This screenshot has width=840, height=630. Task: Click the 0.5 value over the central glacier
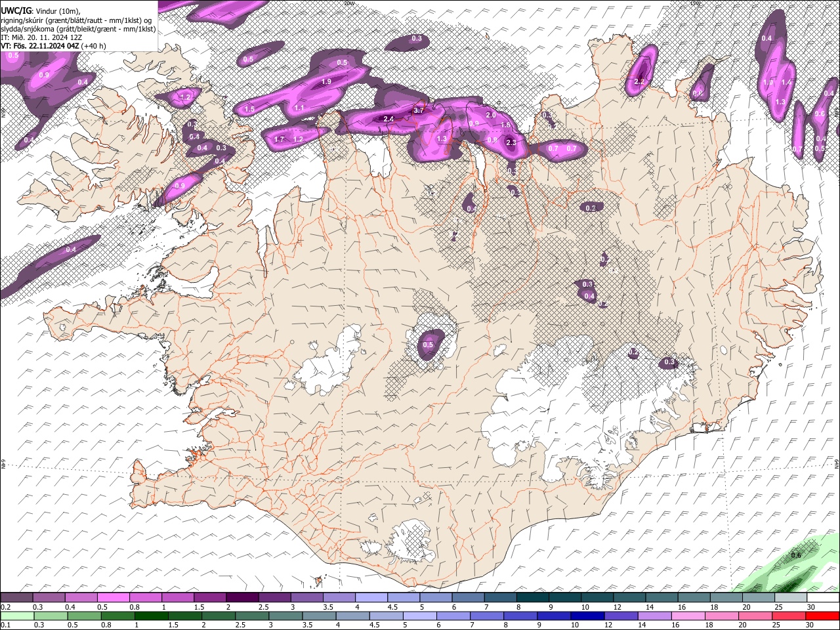[428, 345]
